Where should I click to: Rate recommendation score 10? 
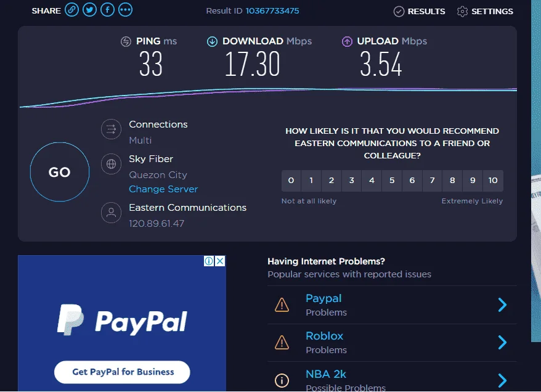click(x=493, y=181)
